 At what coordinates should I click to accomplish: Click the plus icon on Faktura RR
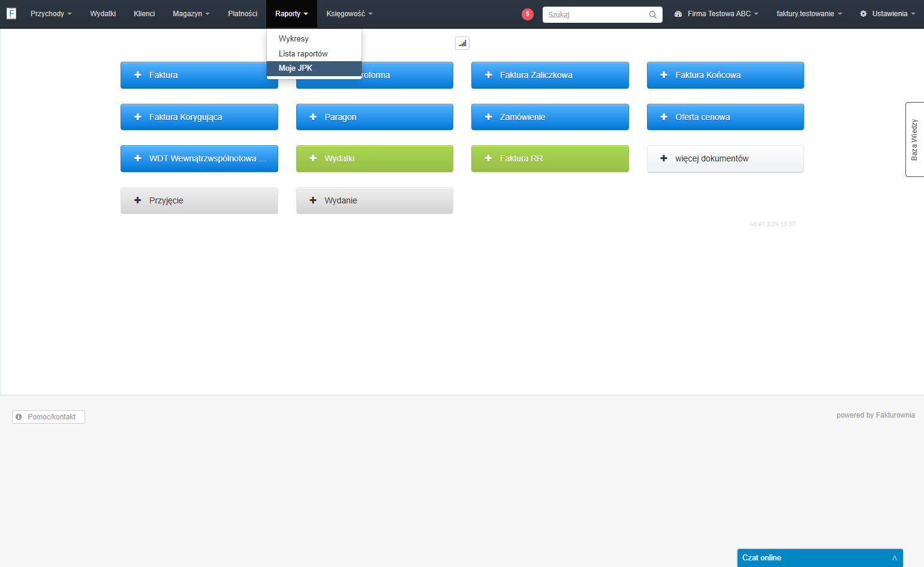[488, 158]
